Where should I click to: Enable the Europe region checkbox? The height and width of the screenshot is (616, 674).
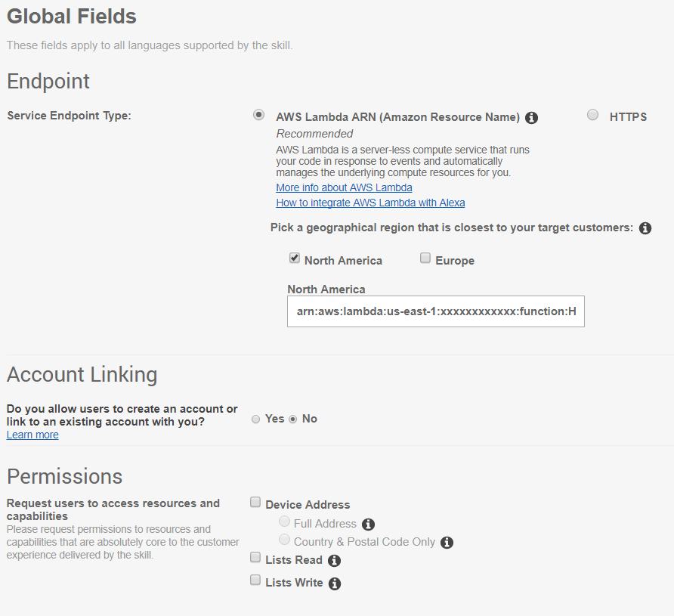[x=425, y=258]
